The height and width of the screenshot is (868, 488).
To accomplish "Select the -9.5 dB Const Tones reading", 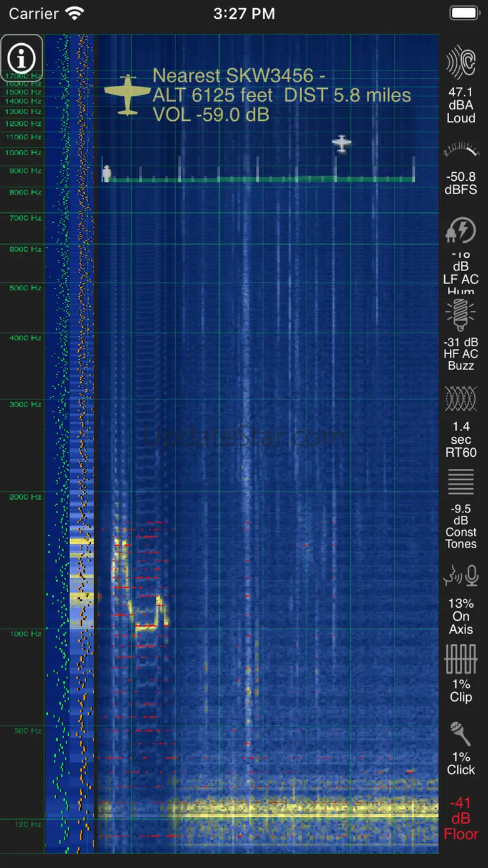I will 460,526.
